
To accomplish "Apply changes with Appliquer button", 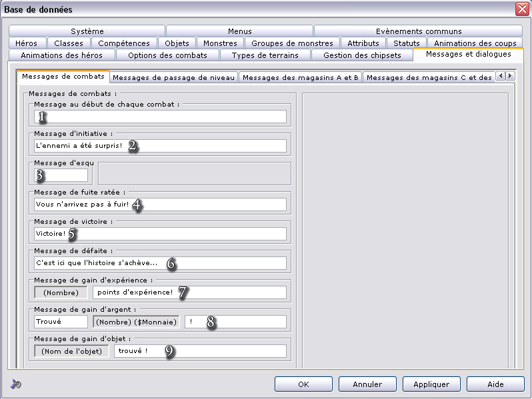I will click(431, 384).
